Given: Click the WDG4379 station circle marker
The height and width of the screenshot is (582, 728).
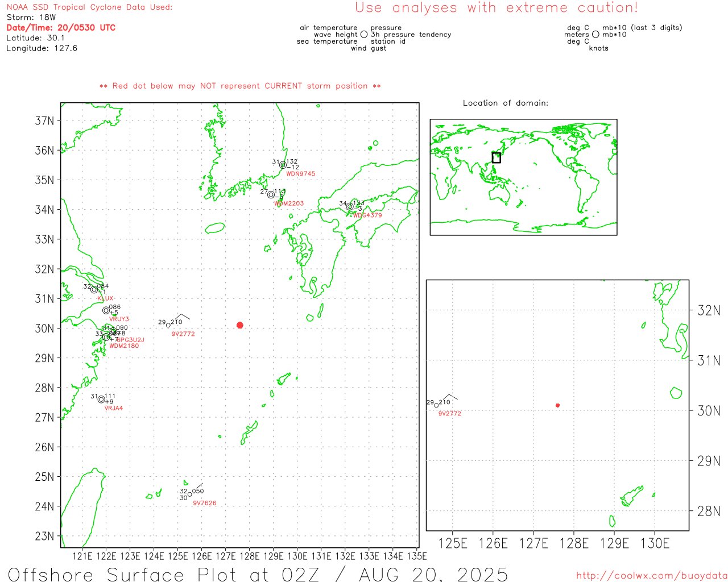Looking at the screenshot, I should (350, 207).
